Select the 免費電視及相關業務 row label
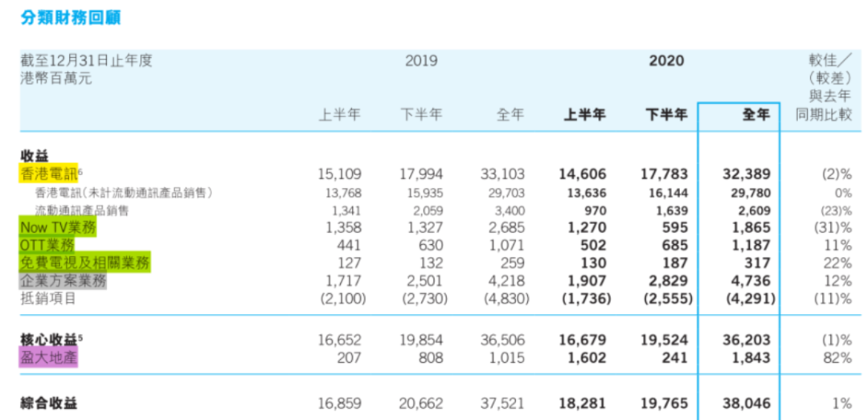Image resolution: width=868 pixels, height=420 pixels. [x=84, y=263]
